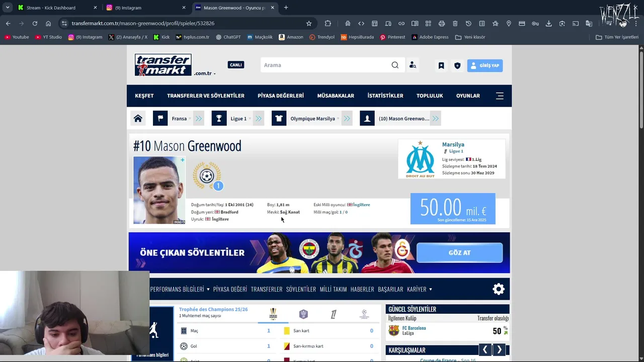This screenshot has height=362, width=644.
Task: Open the shield icon beside Giriş Yap
Action: click(457, 65)
